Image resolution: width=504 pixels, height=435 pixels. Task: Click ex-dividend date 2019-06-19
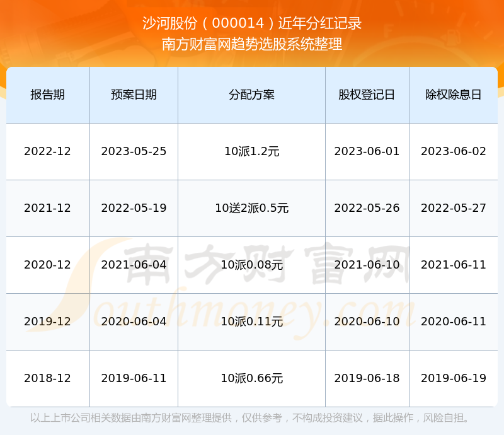[x=453, y=378]
